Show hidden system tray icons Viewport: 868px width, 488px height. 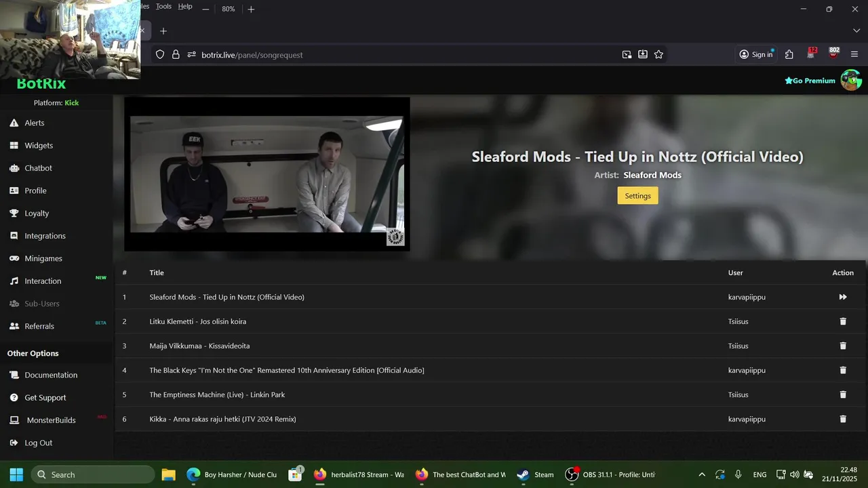click(701, 474)
